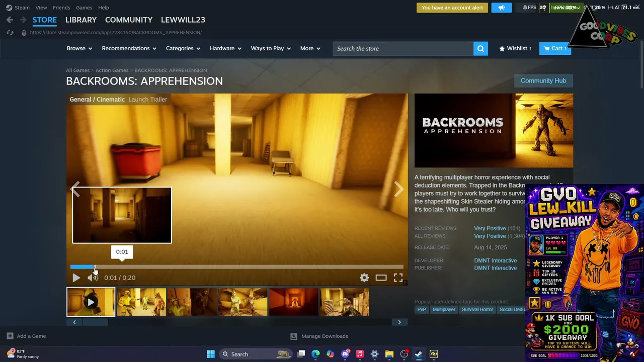
Task: Open the Wishlist
Action: (515, 48)
